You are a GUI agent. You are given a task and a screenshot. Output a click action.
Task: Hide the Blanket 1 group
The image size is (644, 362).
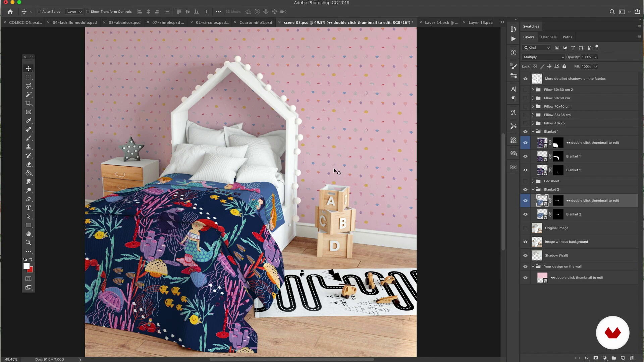click(x=525, y=132)
